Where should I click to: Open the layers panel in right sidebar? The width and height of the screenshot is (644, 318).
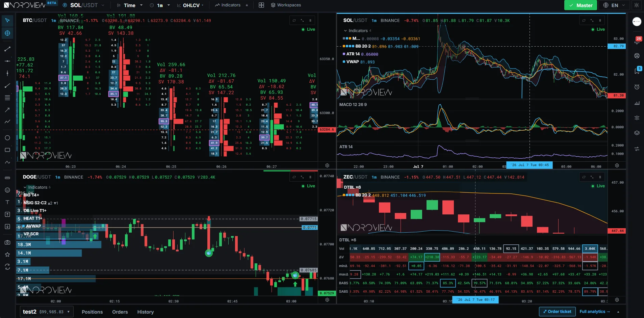tap(637, 133)
